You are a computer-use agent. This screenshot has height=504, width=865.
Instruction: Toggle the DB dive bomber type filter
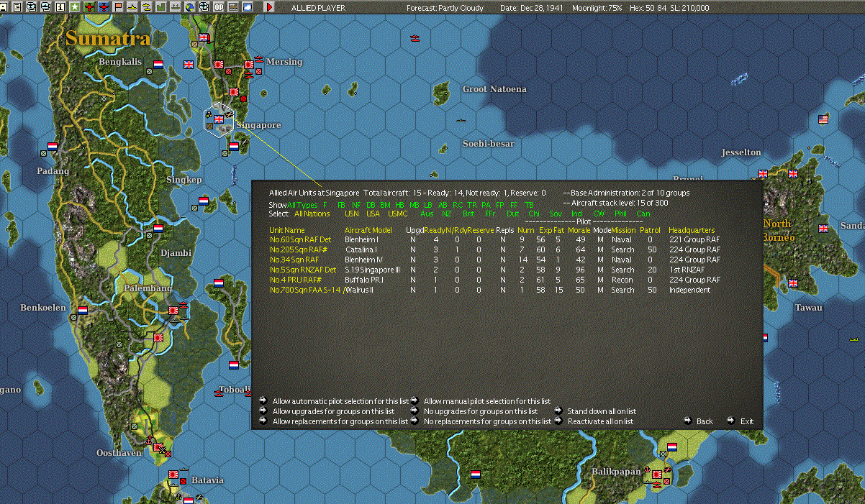tap(371, 205)
